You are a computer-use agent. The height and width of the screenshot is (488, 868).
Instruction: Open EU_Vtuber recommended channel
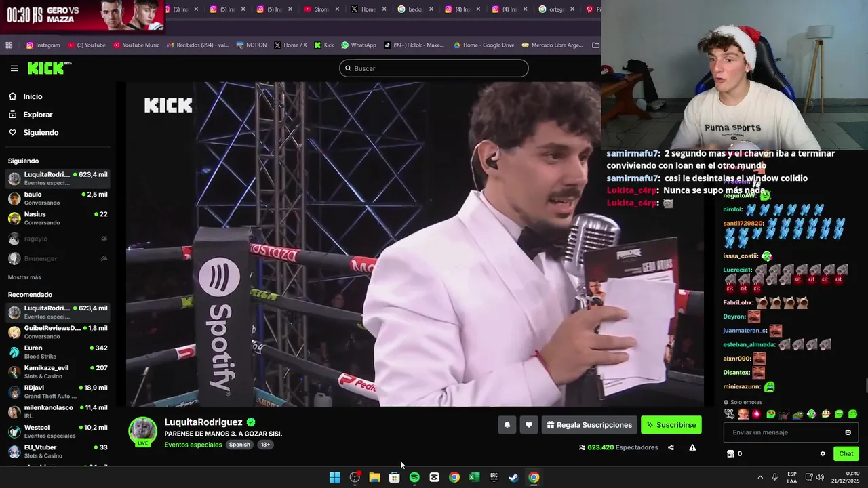coord(58,451)
